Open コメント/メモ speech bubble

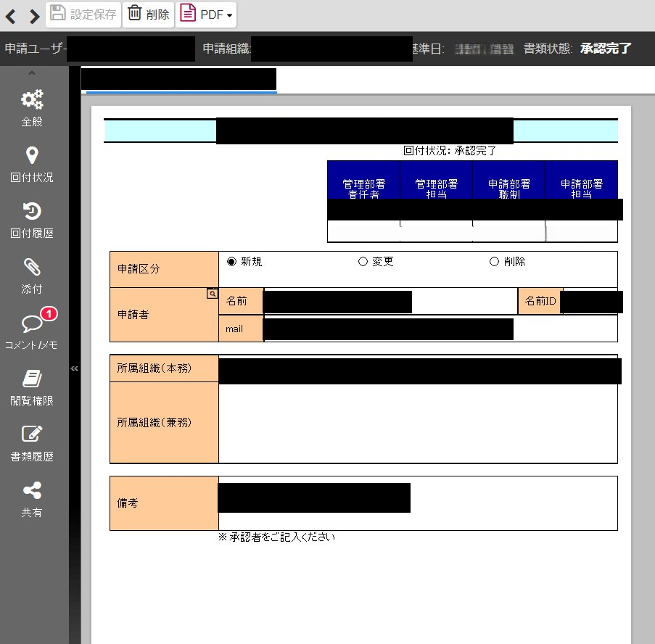(32, 332)
